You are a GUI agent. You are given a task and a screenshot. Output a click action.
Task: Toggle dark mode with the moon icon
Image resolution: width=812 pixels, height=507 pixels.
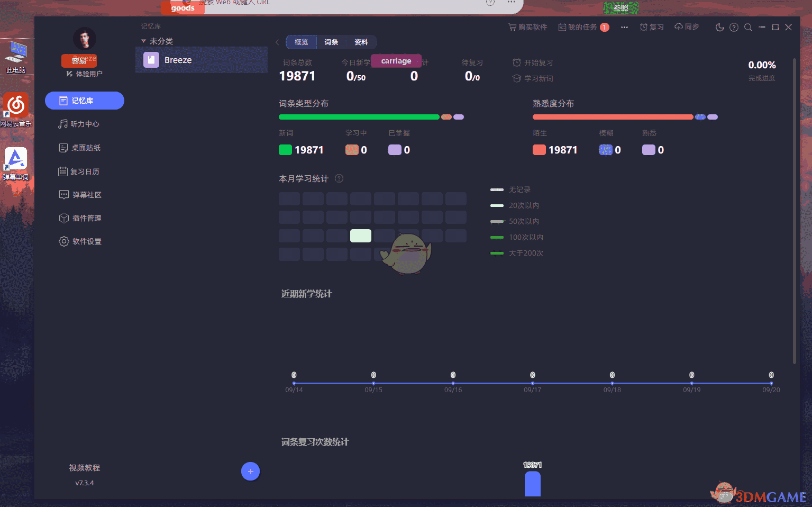[719, 27]
